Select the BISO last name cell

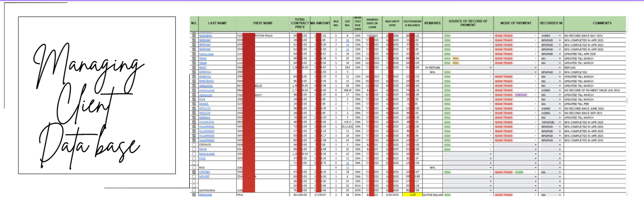click(x=217, y=167)
